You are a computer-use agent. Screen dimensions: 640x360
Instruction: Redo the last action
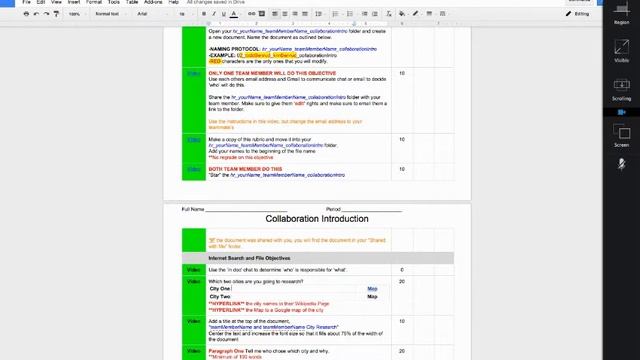pyautogui.click(x=46, y=14)
